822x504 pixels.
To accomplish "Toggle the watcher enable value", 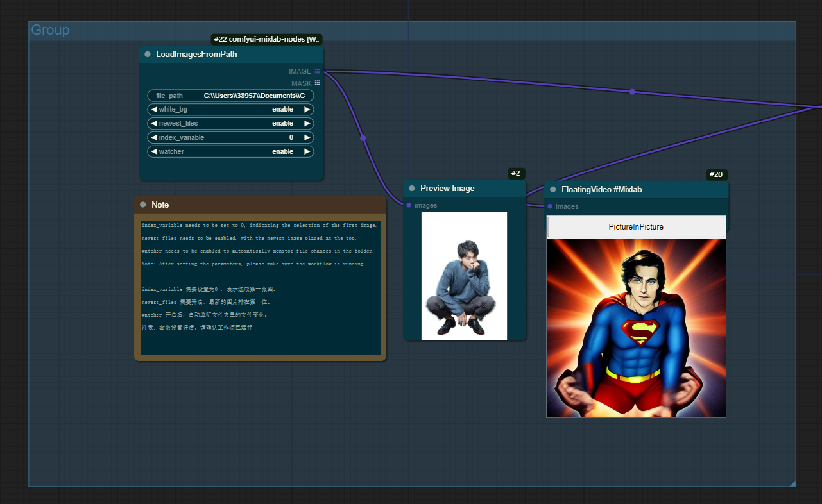I will point(282,152).
